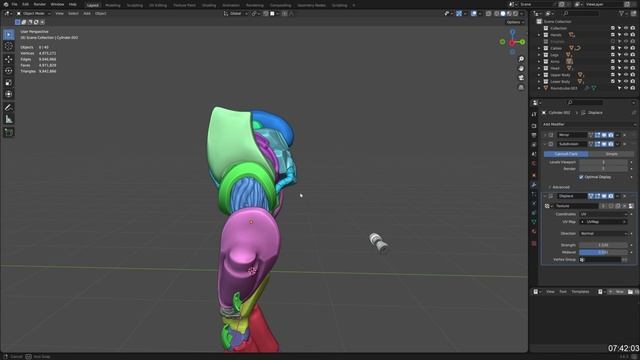Open the viewport Add menu
Image resolution: width=640 pixels, height=360 pixels.
87,13
